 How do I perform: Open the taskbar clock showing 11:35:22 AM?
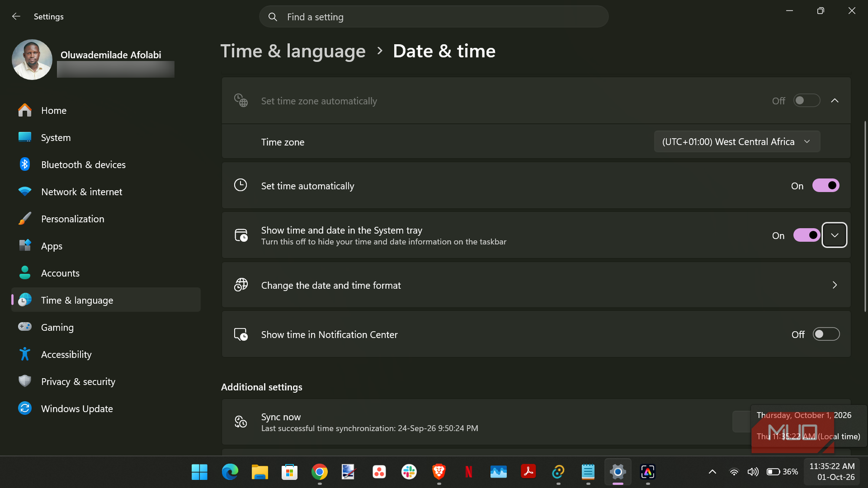coord(832,472)
